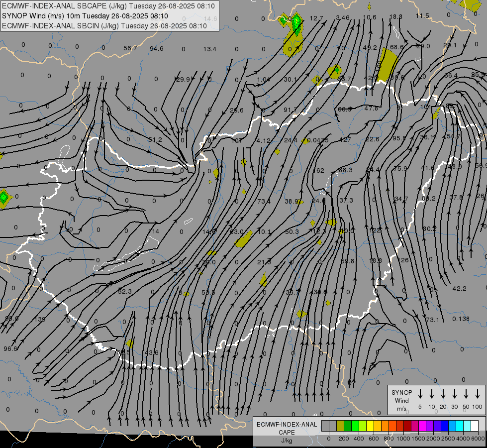Click the map value 73.4
This screenshot has height=448, width=487.
click(x=264, y=202)
